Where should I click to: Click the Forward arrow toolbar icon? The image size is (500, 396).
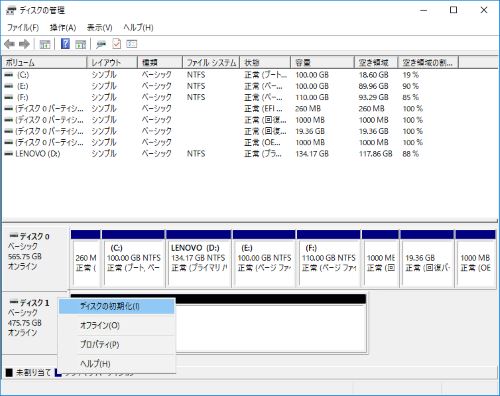[24, 44]
